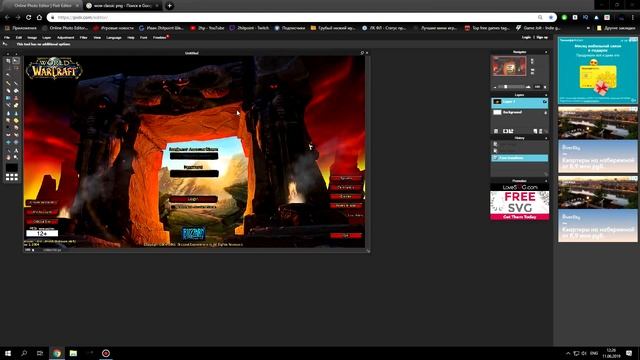This screenshot has height=360, width=640.
Task: Select the Gradient tool
Action: coord(8,98)
